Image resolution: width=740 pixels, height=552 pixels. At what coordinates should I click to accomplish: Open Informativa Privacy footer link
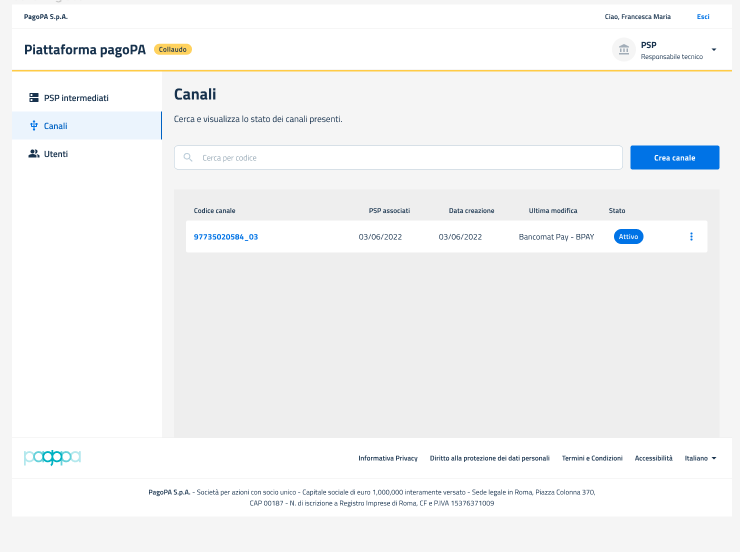tap(388, 458)
